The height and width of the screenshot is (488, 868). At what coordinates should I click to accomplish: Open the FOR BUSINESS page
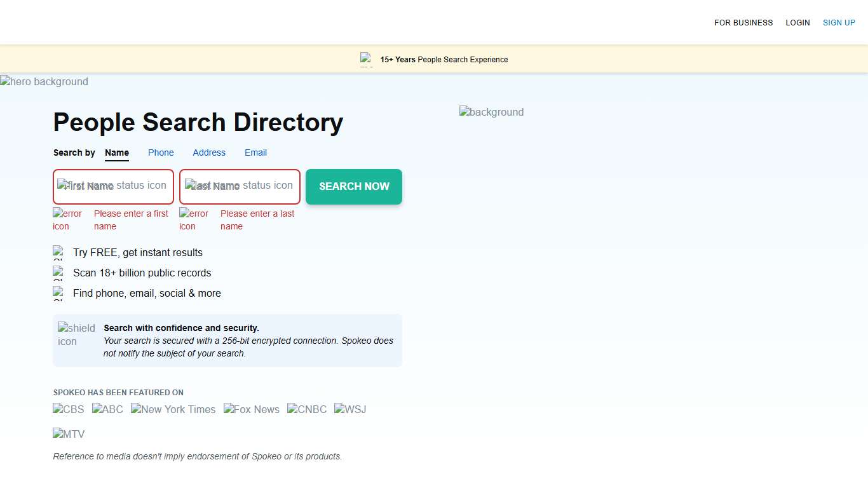click(743, 22)
